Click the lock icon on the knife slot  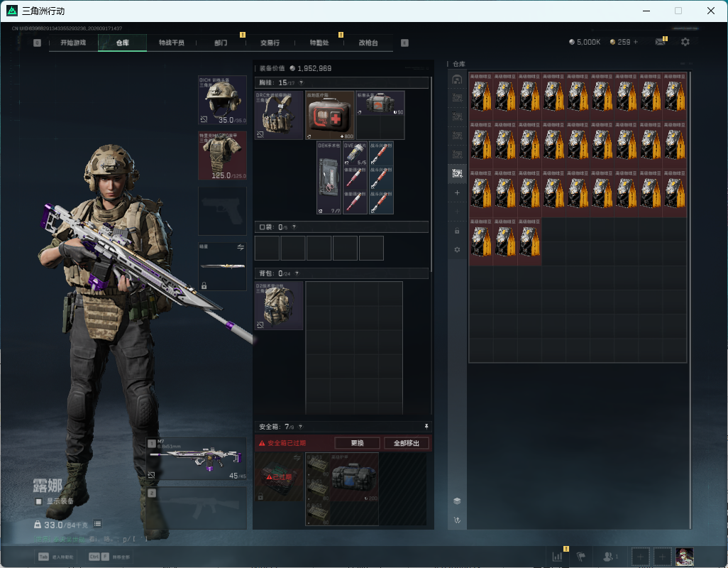coord(204,285)
